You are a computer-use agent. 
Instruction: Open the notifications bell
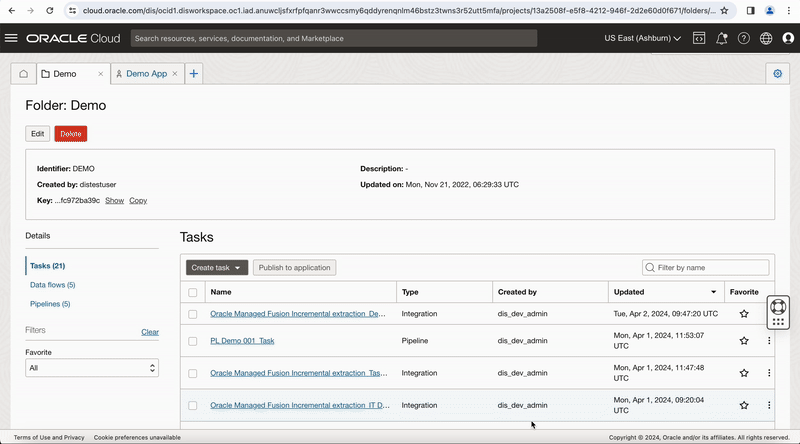click(721, 38)
